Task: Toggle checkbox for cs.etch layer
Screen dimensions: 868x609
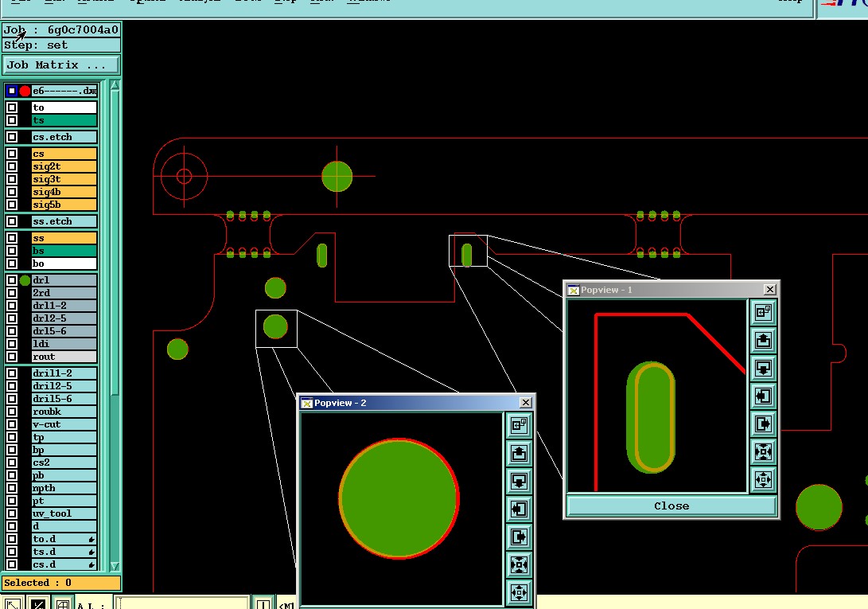Action: [12, 137]
